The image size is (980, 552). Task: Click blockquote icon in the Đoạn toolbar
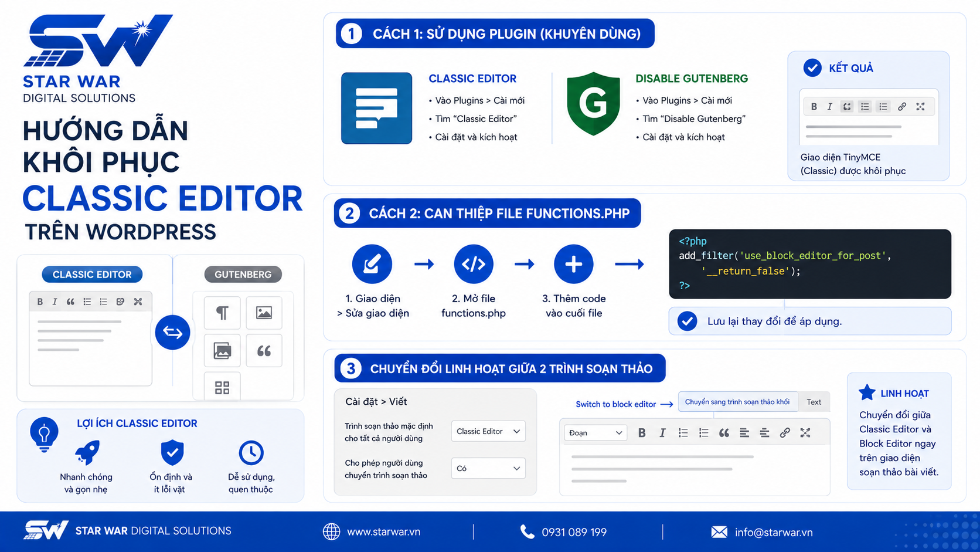point(724,433)
